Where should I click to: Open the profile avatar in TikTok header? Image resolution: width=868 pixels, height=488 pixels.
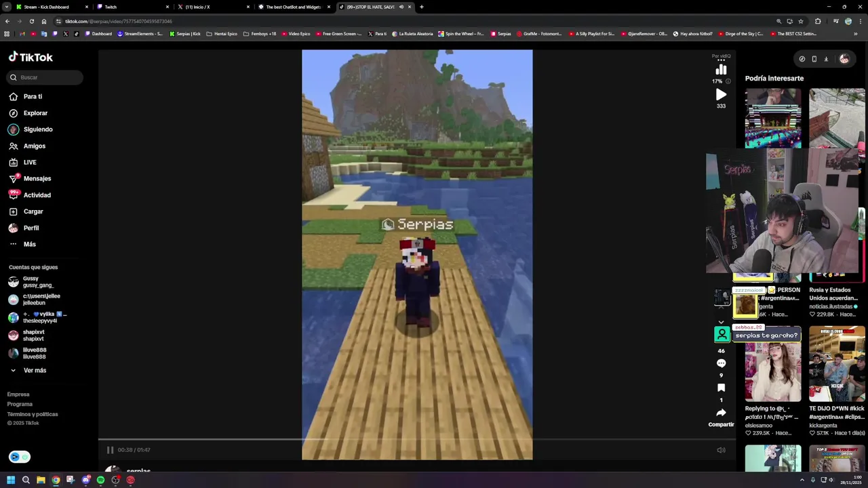click(x=844, y=59)
